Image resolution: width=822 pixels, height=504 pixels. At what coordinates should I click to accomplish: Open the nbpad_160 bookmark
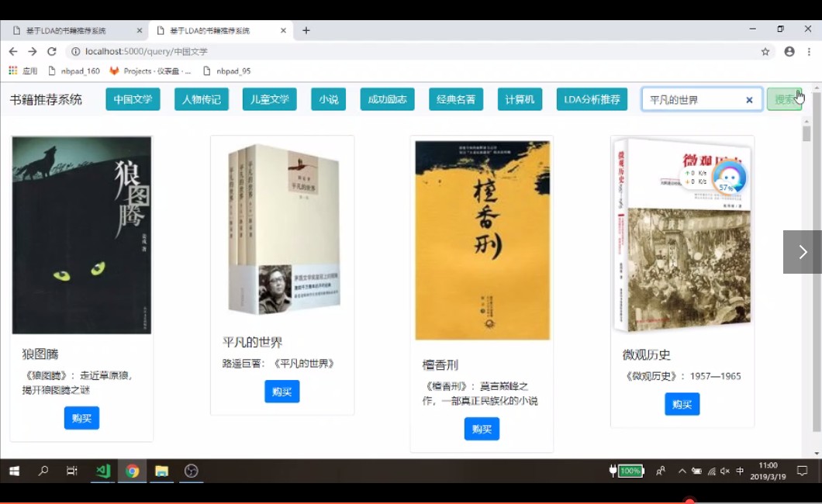pos(74,71)
